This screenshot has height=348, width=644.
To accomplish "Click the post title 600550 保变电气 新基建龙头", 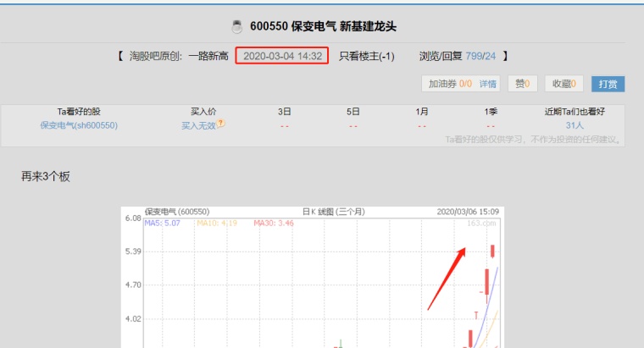I will click(323, 27).
